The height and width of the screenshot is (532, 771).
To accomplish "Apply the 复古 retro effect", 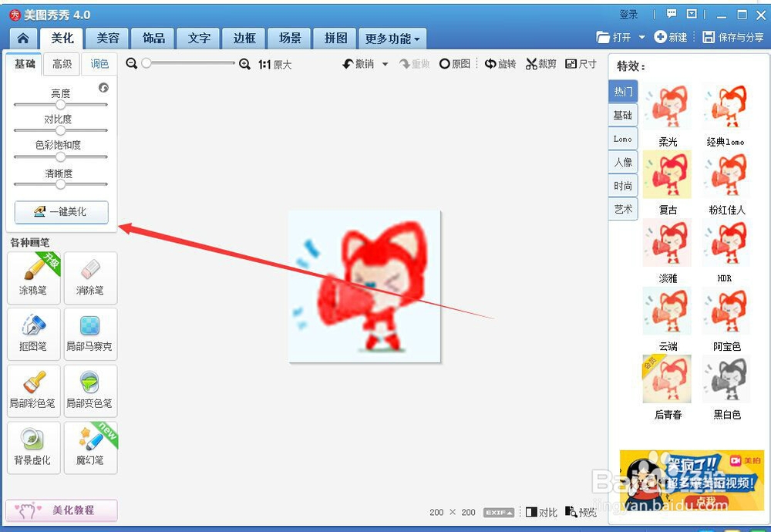I will point(667,174).
